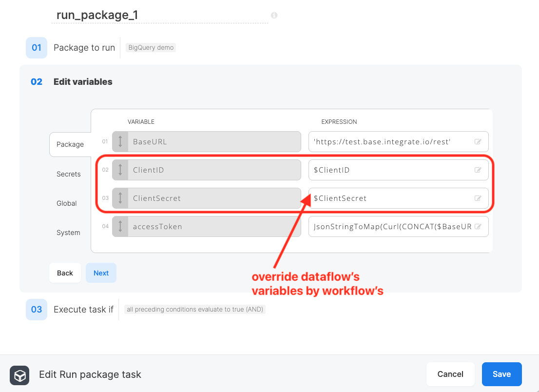This screenshot has width=539, height=392.
Task: Click the reorder handle icon for accessToken
Action: [120, 226]
